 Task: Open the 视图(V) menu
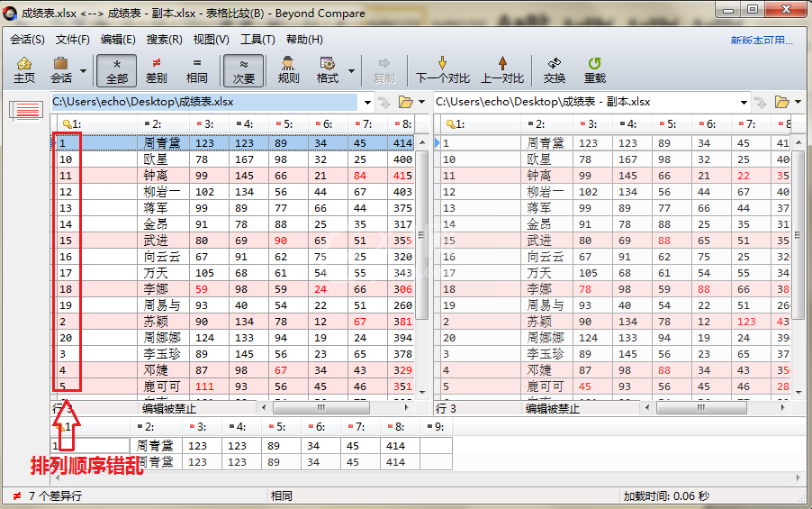tap(211, 40)
